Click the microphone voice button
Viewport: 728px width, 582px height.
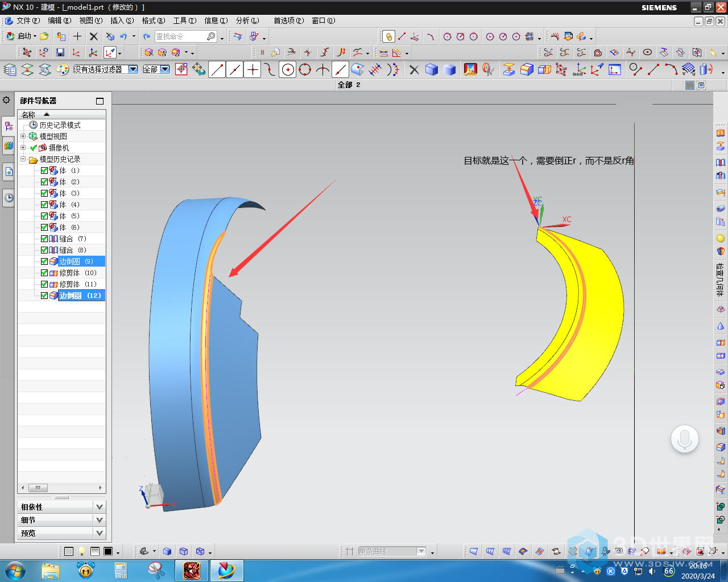[x=684, y=439]
